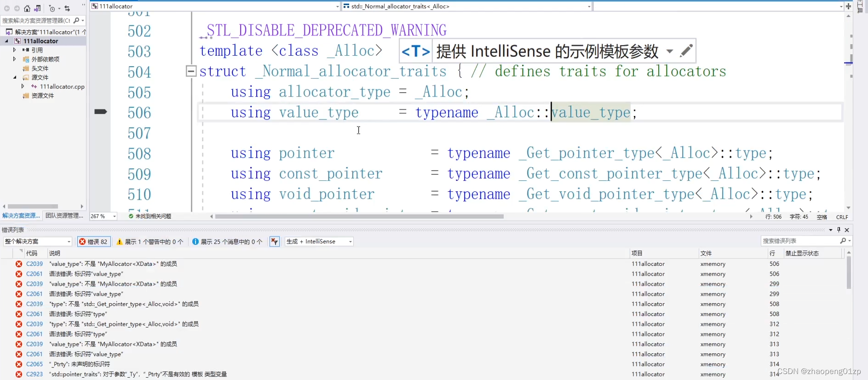
Task: Click the Solution Explorer search magnifier icon
Action: (x=76, y=20)
